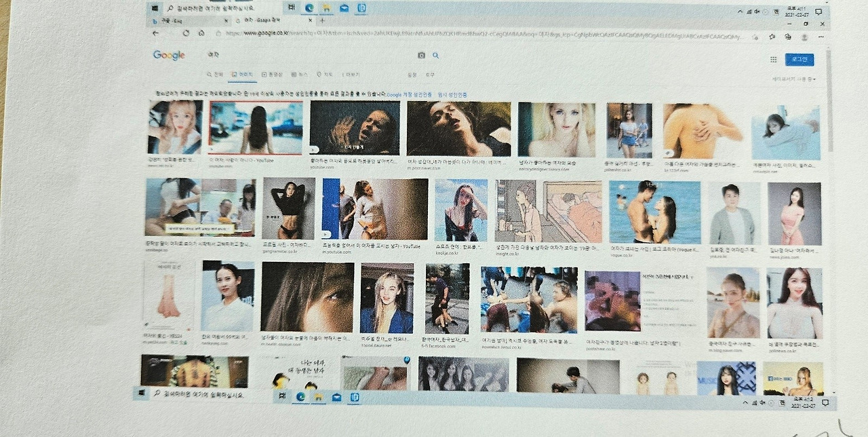The image size is (868, 437).
Task: Expand the 더보기 menu
Action: point(351,74)
